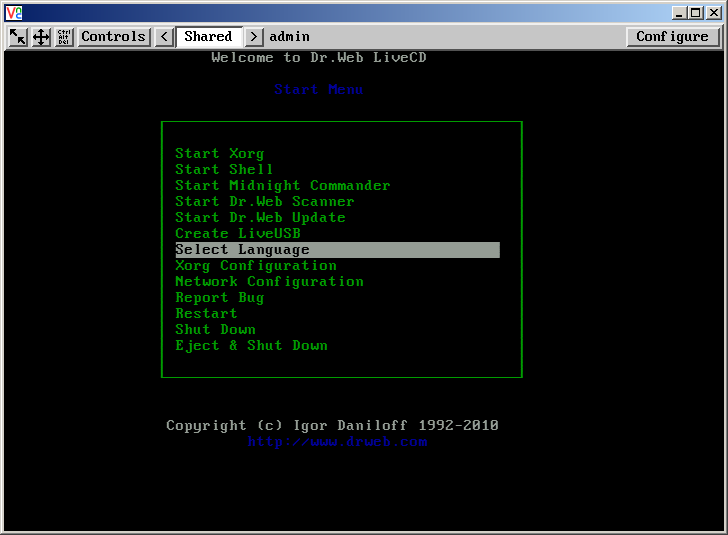Launch Start Midnight Commander entry
The height and width of the screenshot is (535, 728).
(283, 185)
